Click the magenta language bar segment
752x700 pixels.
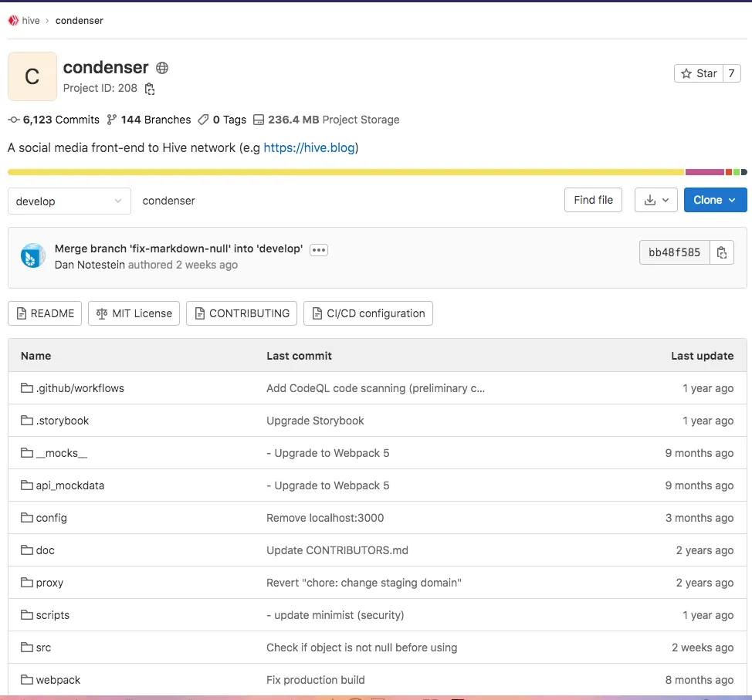(705, 172)
